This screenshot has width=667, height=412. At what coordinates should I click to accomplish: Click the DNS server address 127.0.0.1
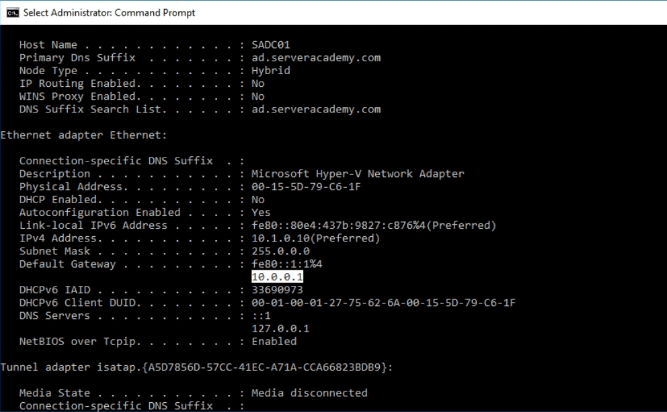click(281, 329)
